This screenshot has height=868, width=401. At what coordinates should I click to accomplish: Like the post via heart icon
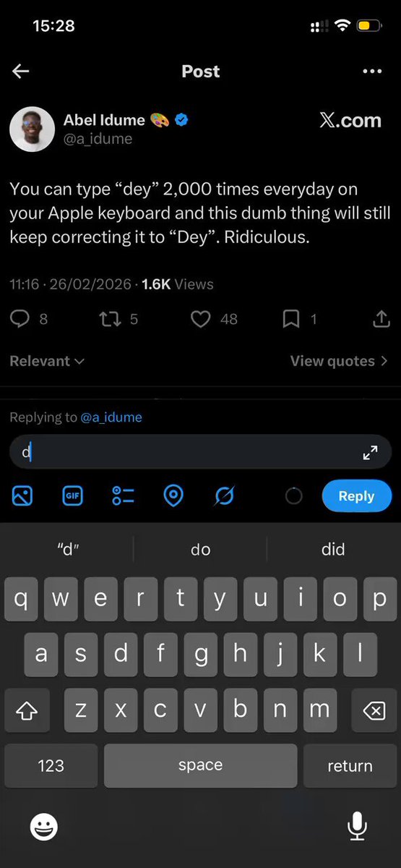201,319
